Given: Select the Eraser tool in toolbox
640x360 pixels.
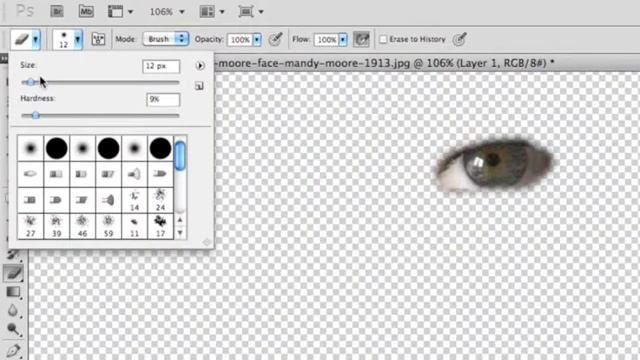Looking at the screenshot, I should pyautogui.click(x=13, y=273).
